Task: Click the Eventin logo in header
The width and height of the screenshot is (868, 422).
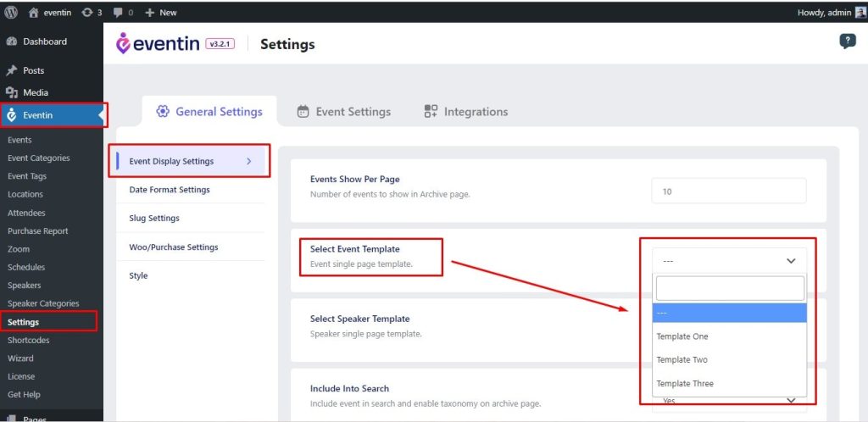Action: click(157, 44)
